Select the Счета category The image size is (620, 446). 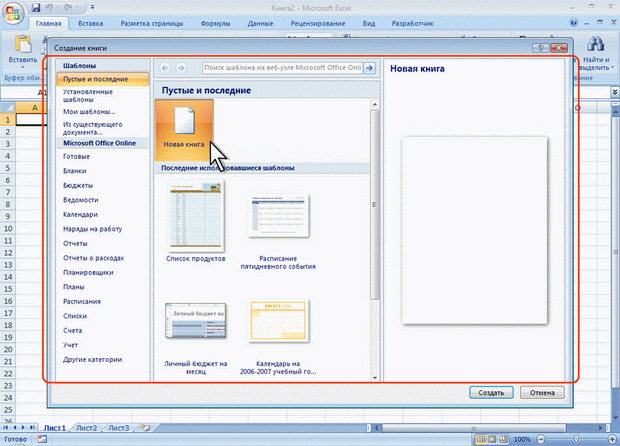pos(72,331)
